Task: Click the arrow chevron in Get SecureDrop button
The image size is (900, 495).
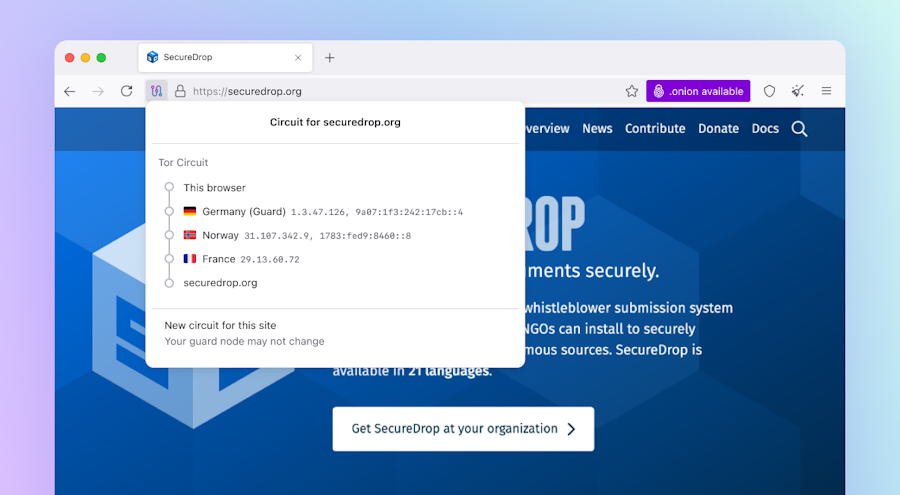Action: coord(571,429)
